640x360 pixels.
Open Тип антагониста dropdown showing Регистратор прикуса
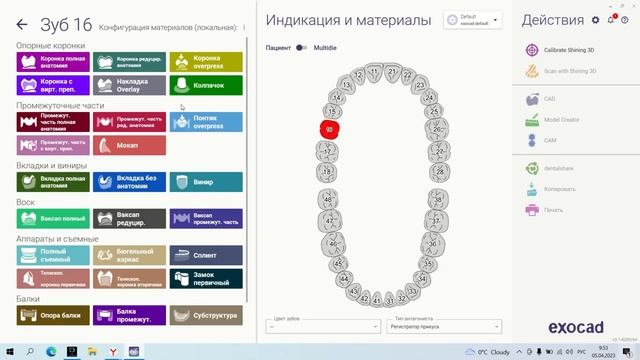[444, 327]
